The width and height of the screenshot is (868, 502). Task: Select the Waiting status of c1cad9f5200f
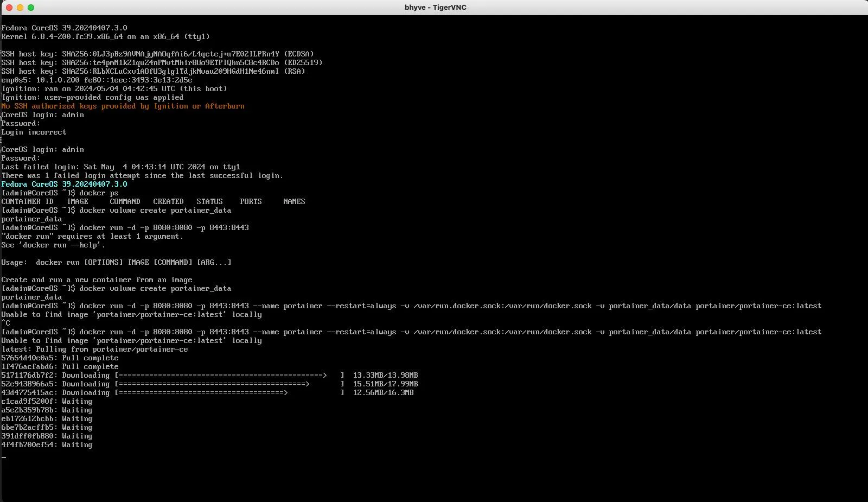pos(76,401)
